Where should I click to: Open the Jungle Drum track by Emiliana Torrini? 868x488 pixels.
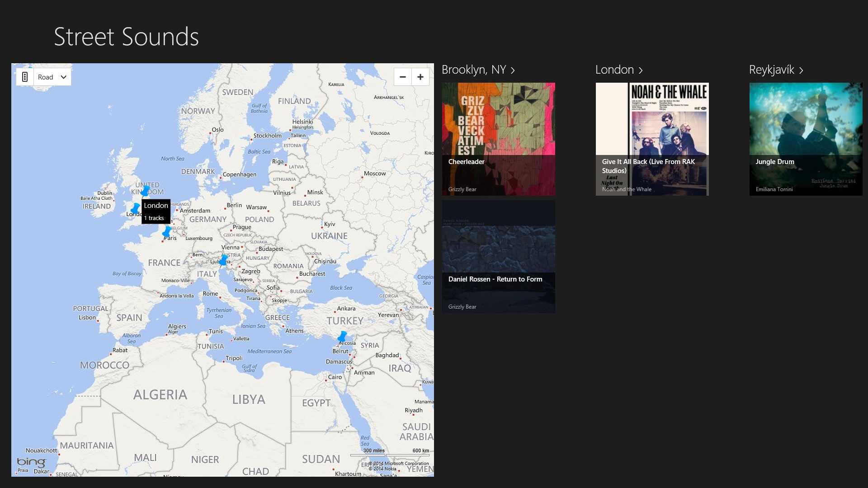pos(806,139)
